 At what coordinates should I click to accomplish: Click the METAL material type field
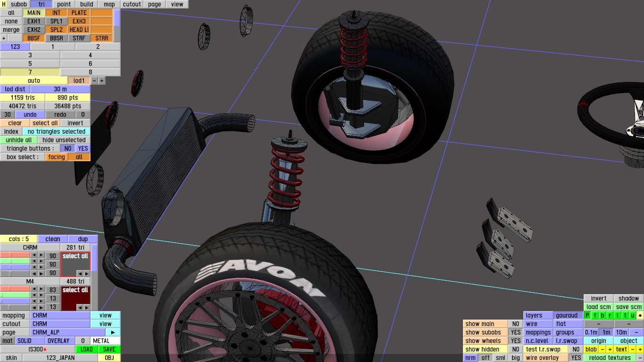pos(106,341)
